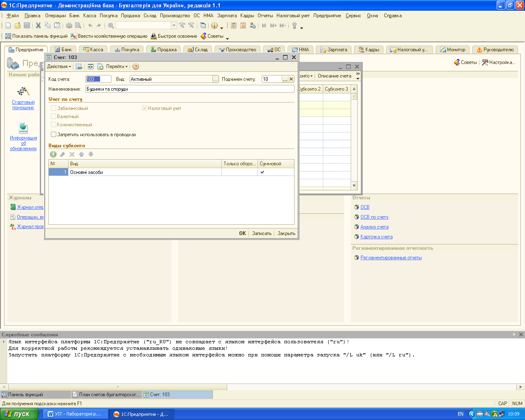Click the active users icon in toolbar
The width and height of the screenshot is (525, 420).
252,25
